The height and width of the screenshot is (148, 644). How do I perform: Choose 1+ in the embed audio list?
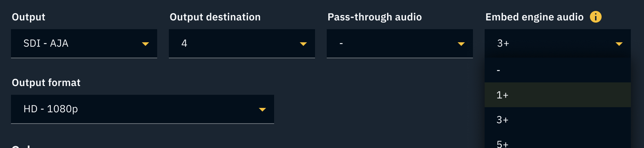(x=557, y=95)
